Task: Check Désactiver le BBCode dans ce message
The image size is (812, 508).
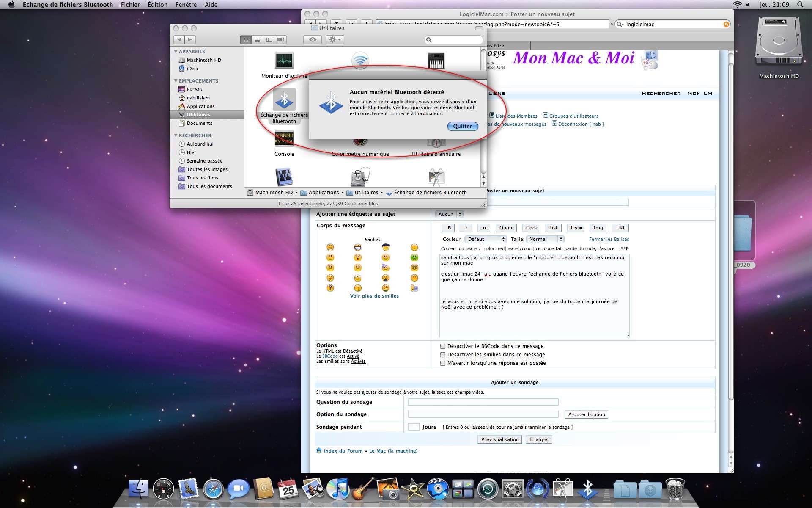Action: [443, 346]
